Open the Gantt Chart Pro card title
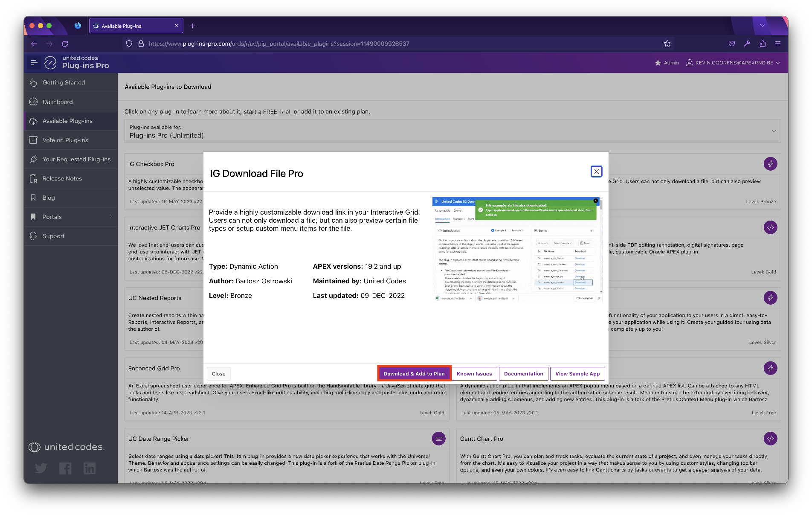The image size is (812, 515). click(481, 439)
